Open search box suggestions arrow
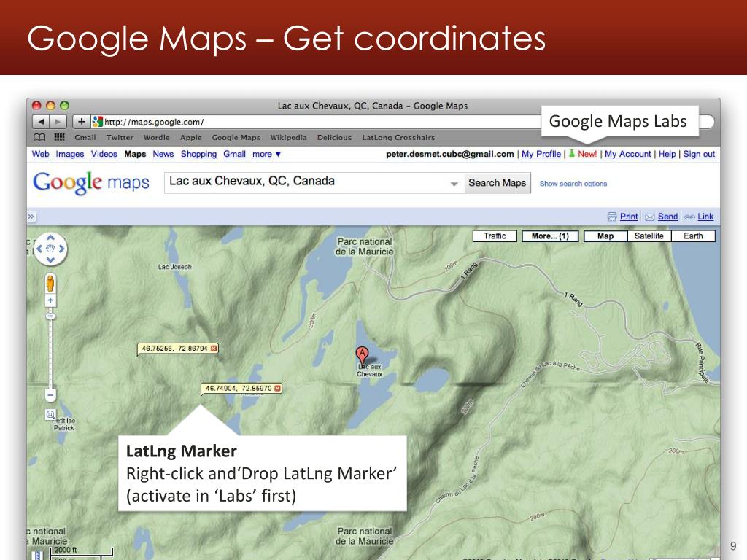 click(454, 183)
